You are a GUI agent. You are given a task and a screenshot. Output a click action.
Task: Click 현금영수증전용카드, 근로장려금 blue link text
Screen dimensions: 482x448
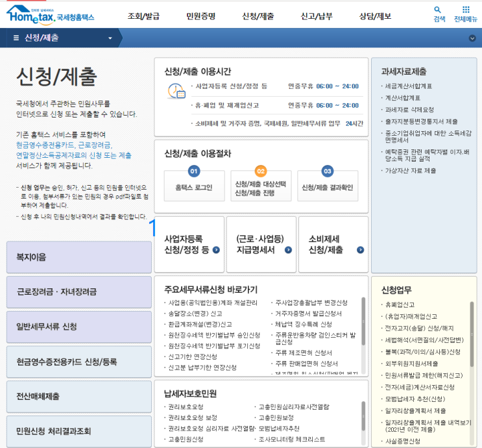(64, 145)
